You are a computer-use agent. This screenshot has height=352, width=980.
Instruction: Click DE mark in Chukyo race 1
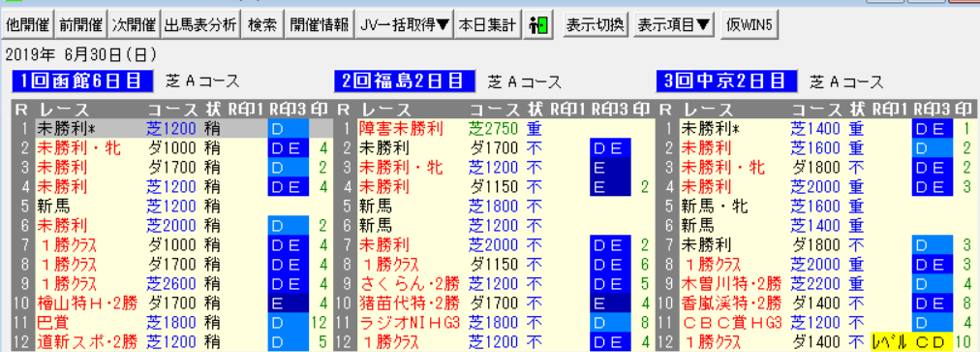click(933, 128)
